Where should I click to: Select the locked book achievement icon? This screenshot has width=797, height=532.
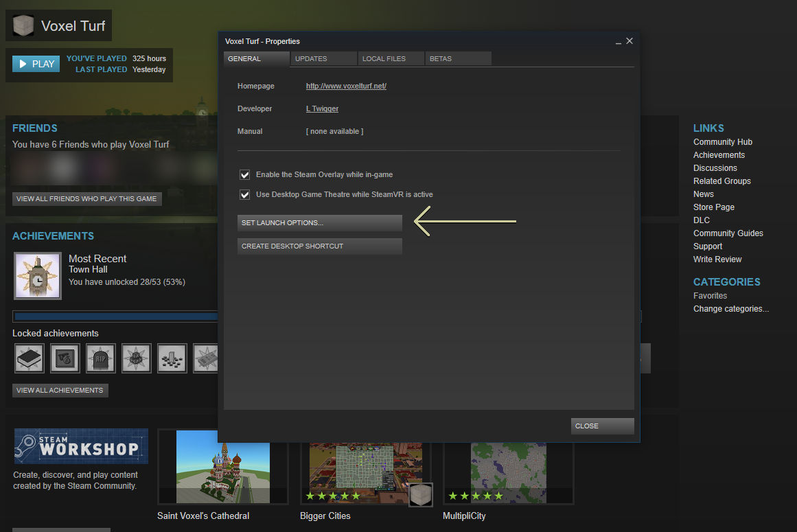[30, 358]
